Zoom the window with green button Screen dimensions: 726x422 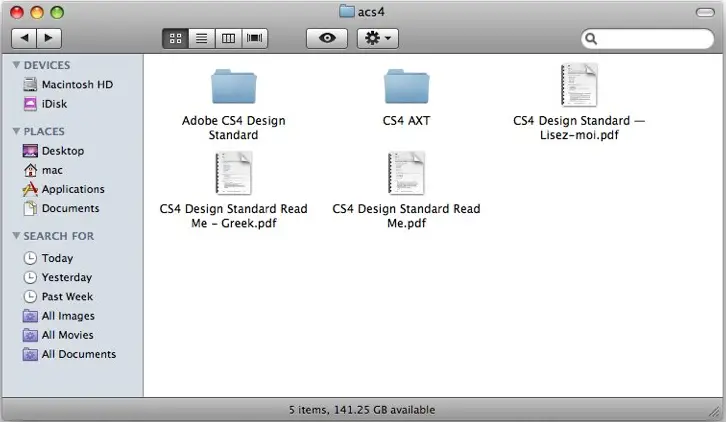57,13
